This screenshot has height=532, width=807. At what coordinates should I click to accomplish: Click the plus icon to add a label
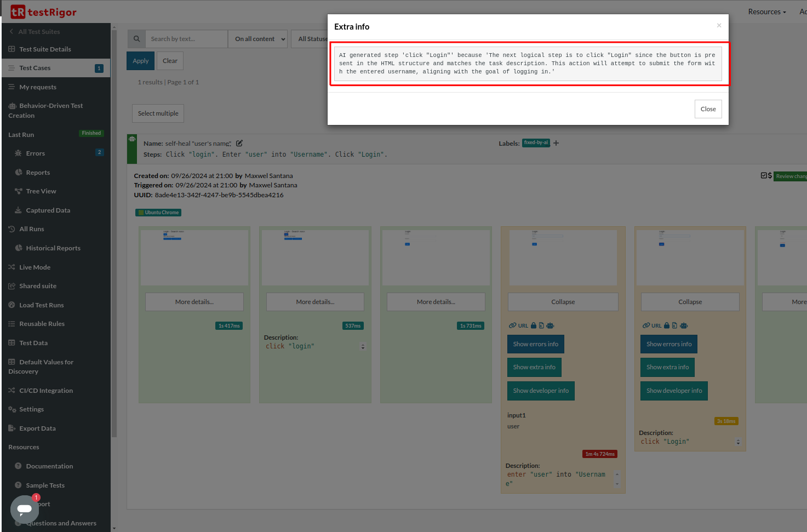coord(556,143)
